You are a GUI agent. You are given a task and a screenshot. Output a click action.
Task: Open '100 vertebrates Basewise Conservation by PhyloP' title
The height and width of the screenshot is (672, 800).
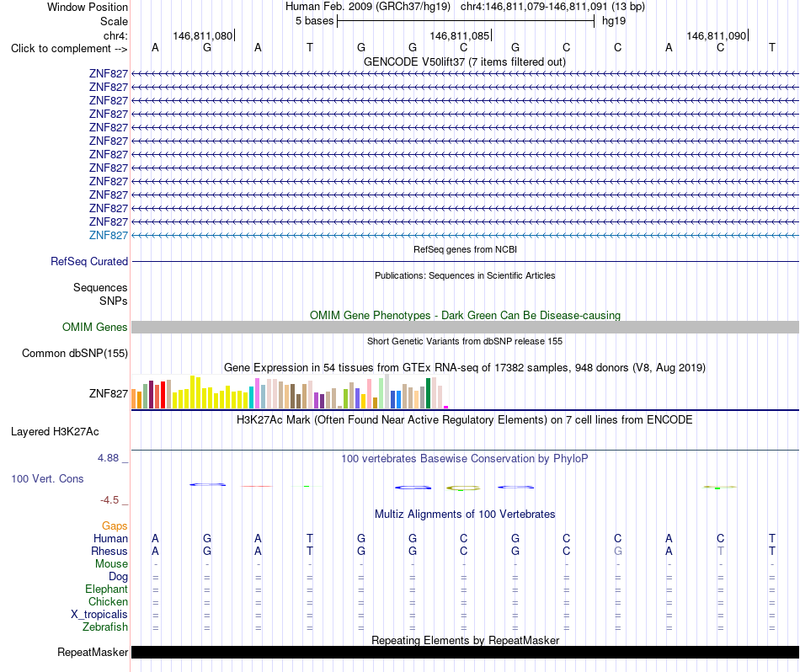[465, 459]
